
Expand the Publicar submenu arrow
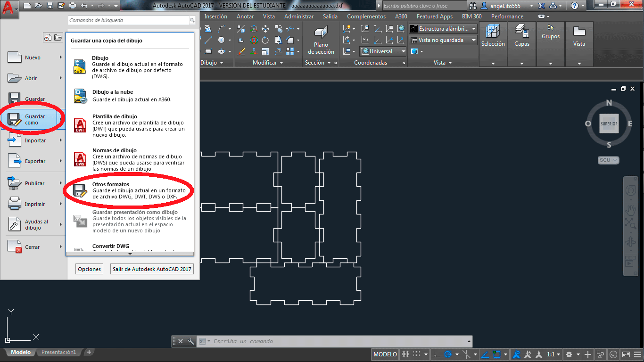[61, 183]
